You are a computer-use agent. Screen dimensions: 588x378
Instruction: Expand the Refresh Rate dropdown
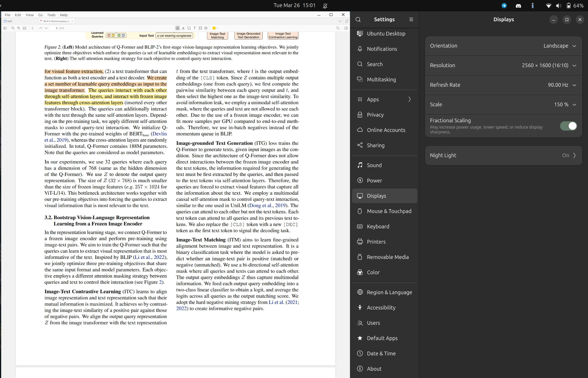[x=562, y=85]
